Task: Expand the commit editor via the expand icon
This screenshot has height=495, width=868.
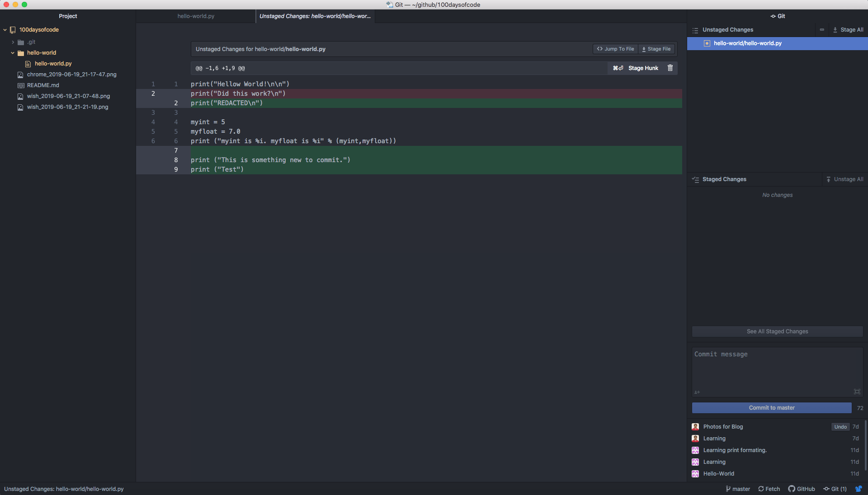Action: tap(857, 392)
